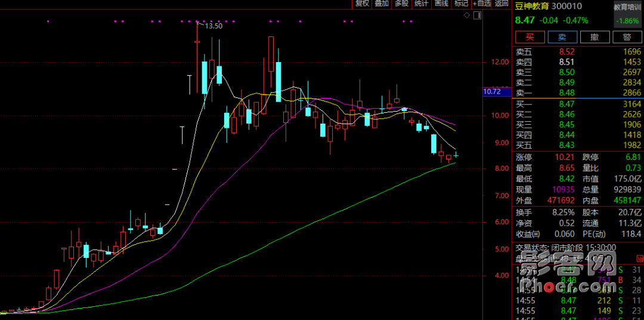The height and width of the screenshot is (320, 644).
Task: Click the 最高 value 8.65
Action: click(x=567, y=168)
